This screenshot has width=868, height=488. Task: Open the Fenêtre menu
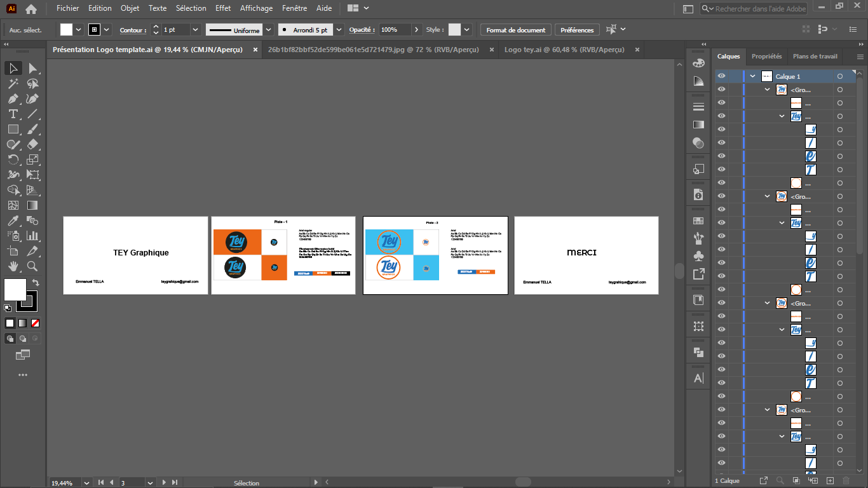pyautogui.click(x=293, y=8)
